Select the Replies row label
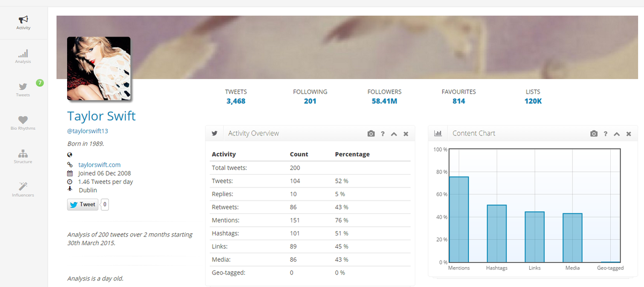Image resolution: width=644 pixels, height=287 pixels. pos(223,194)
